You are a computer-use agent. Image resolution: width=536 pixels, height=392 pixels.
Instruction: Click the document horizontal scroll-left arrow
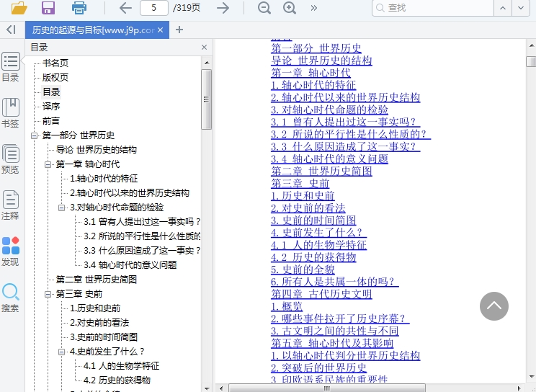(221, 388)
